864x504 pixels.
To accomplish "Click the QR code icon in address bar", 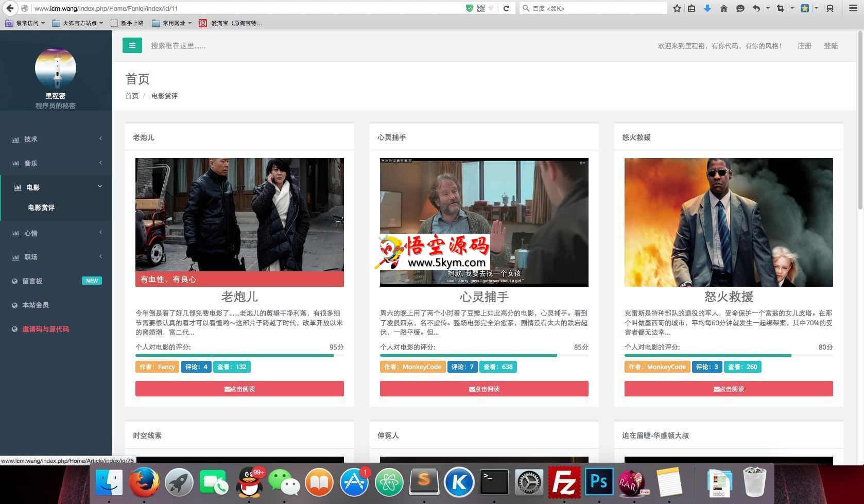I will tap(480, 8).
